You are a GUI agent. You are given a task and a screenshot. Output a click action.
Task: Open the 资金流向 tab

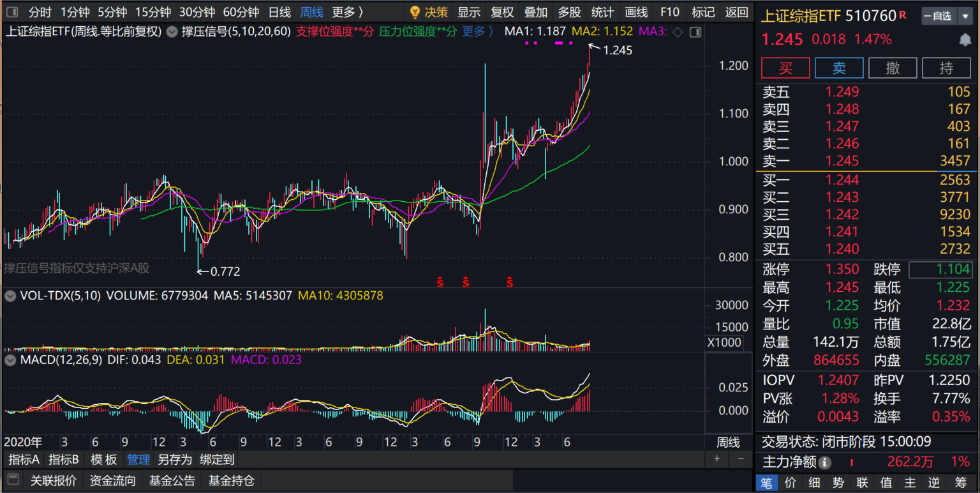click(112, 480)
